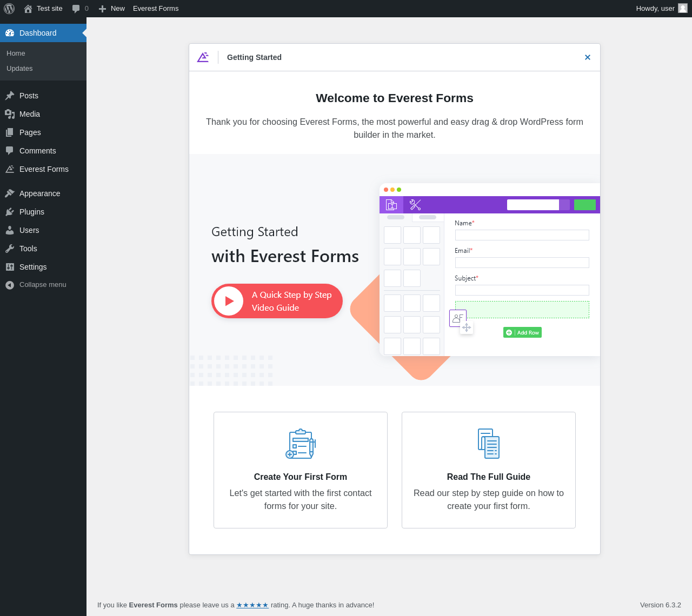Open the Media menu
Screen dimensions: 692x616
[x=43, y=114]
